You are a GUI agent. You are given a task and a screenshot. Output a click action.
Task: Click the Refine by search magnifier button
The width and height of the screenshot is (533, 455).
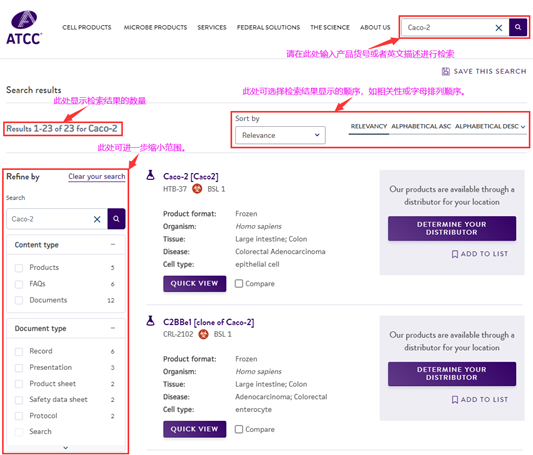[116, 219]
